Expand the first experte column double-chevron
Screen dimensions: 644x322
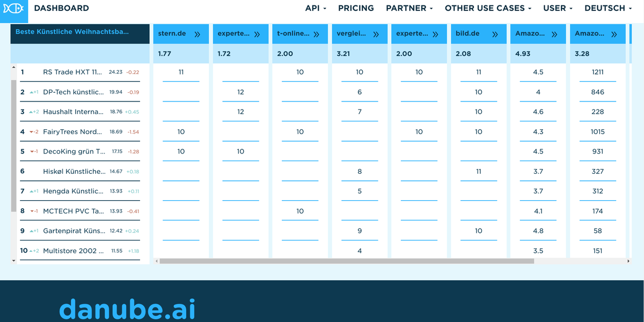coord(257,34)
